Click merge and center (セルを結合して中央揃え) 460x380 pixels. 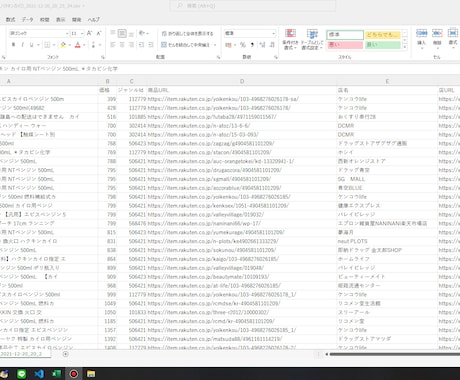click(x=185, y=45)
